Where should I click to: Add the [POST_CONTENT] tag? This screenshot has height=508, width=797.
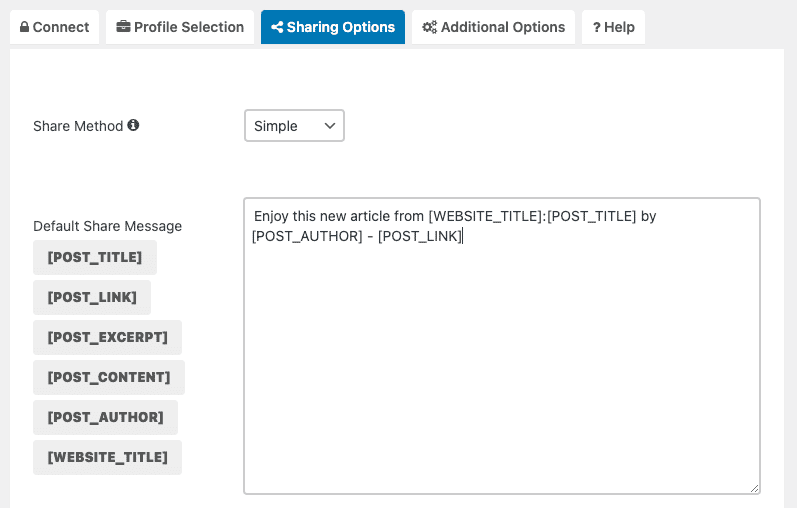[109, 377]
